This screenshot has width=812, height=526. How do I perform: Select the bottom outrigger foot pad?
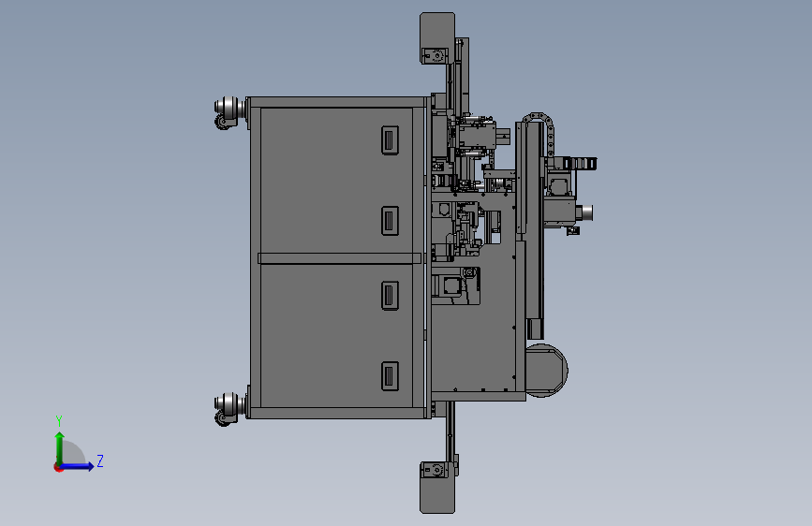pos(437,488)
